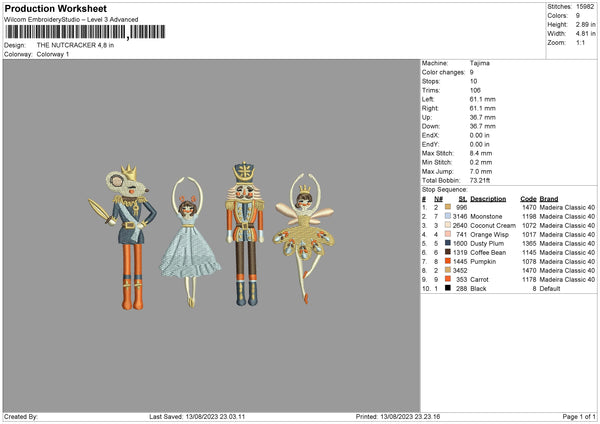Click the "Production Worksheet" title
600x424 pixels.
click(56, 8)
